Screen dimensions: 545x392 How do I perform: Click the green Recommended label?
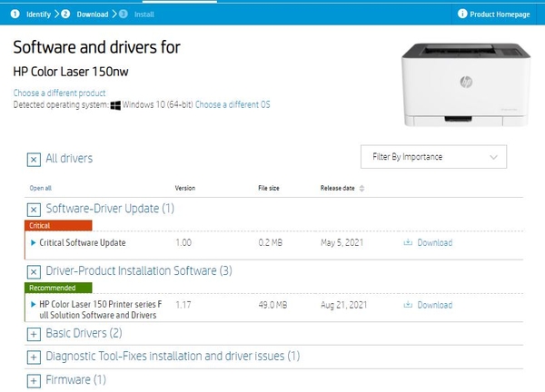pos(58,288)
